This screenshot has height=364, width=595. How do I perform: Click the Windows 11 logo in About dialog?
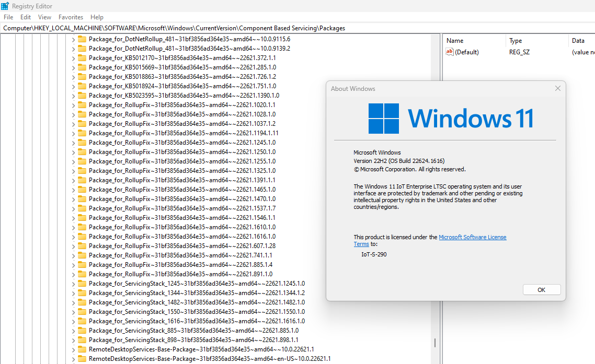(384, 119)
